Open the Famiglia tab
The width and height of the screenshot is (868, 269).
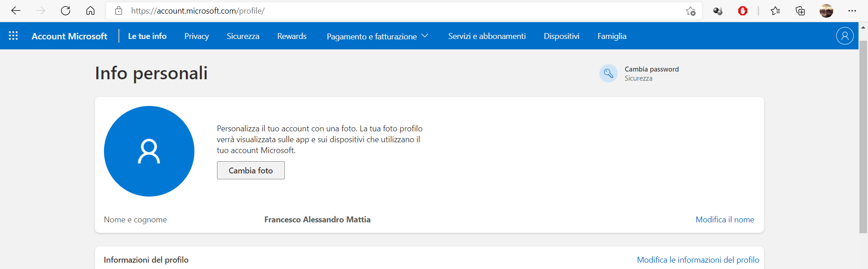[x=612, y=36]
